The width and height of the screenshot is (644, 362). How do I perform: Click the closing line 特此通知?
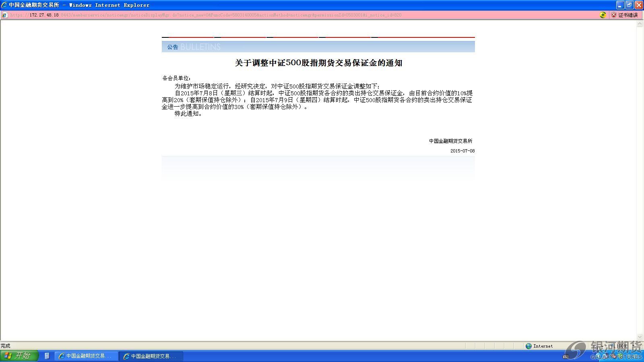188,113
